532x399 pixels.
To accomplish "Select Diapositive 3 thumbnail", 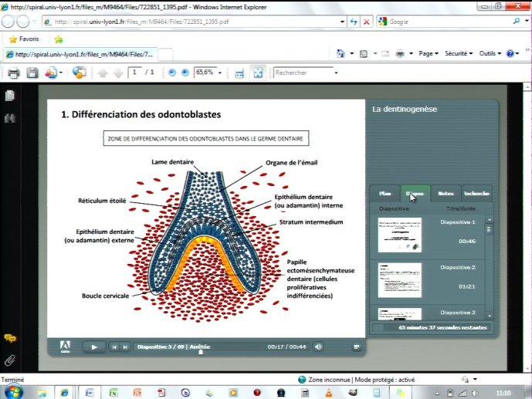I will [x=400, y=314].
